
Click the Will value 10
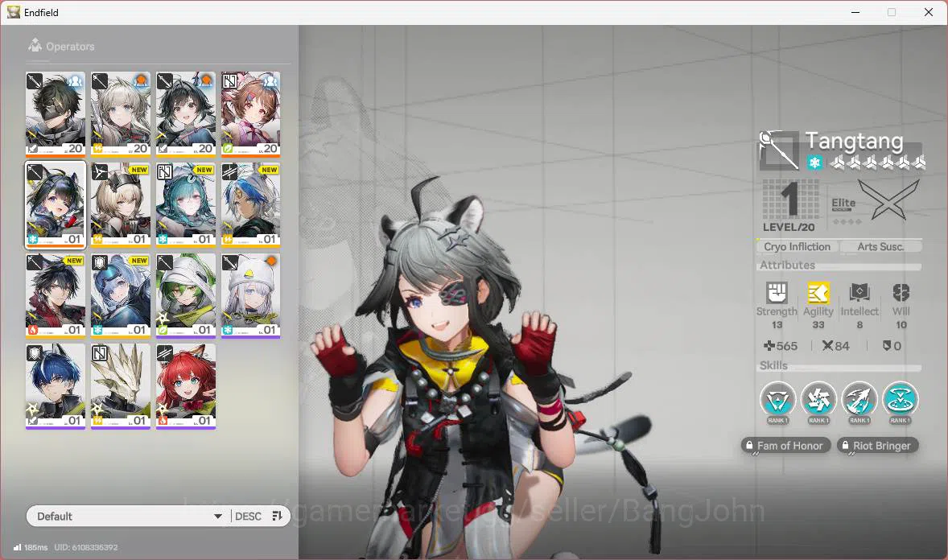click(x=901, y=325)
